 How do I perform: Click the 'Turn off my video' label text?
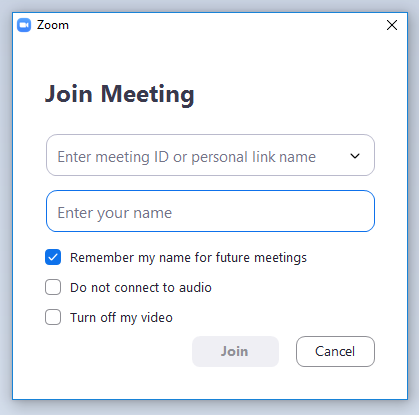(x=121, y=318)
